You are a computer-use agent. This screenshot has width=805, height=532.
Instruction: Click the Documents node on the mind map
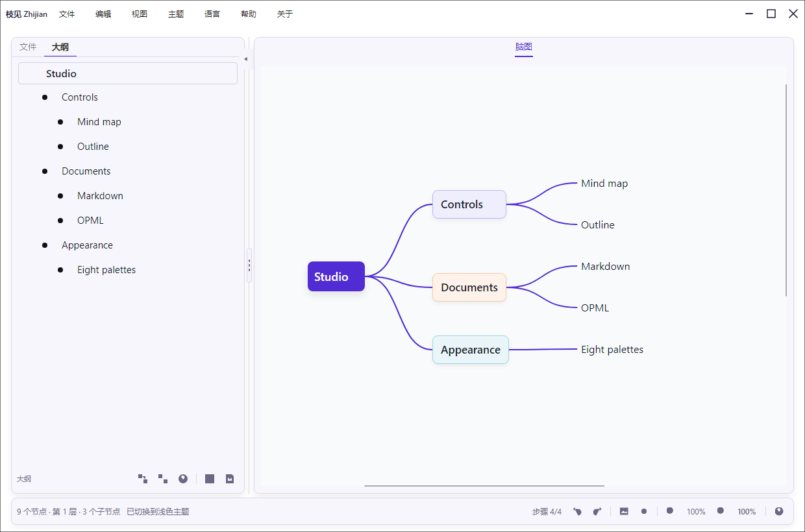click(469, 287)
